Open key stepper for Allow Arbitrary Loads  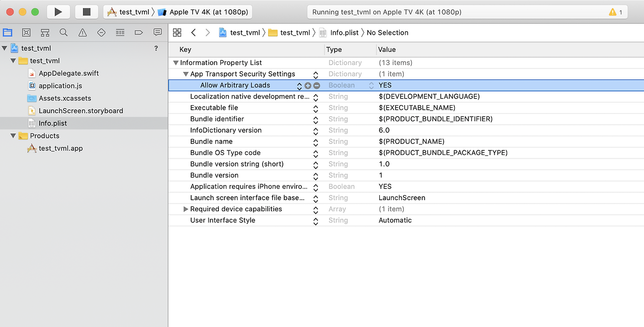[299, 86]
